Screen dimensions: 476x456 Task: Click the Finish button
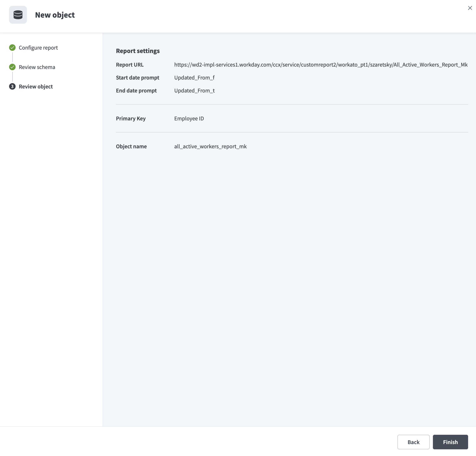tap(450, 442)
